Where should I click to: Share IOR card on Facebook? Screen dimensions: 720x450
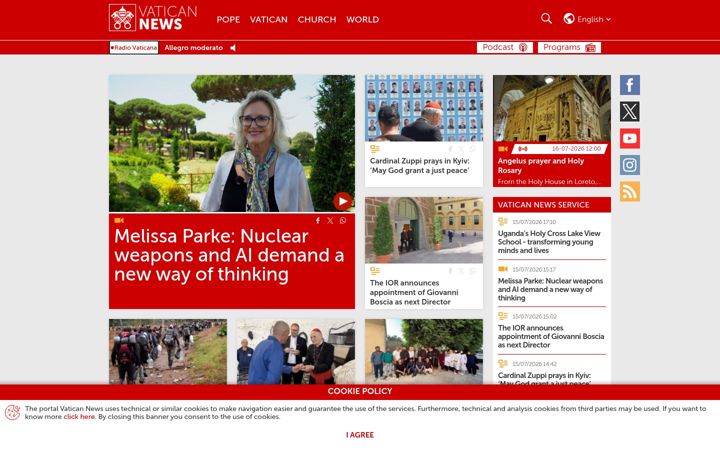(x=450, y=271)
